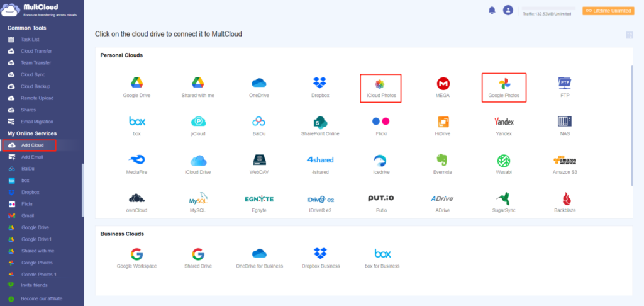Click the user profile avatar icon
Image resolution: width=644 pixels, height=306 pixels.
coord(508,10)
